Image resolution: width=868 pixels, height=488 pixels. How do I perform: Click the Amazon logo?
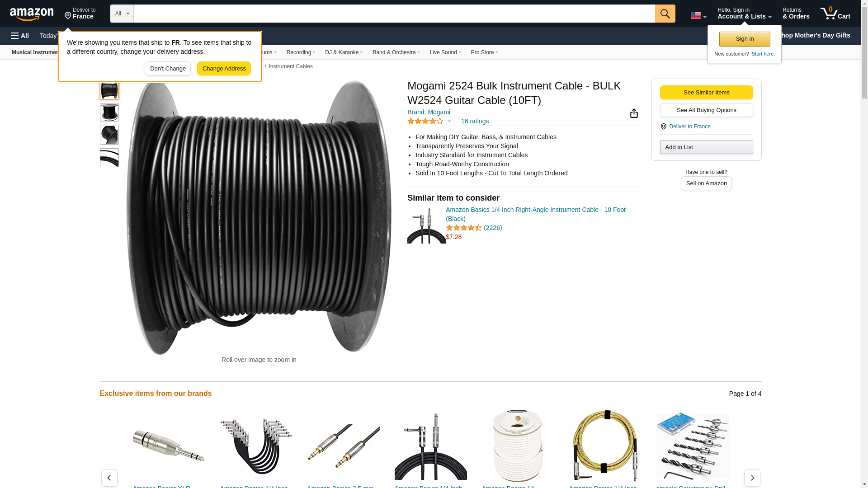pos(32,14)
